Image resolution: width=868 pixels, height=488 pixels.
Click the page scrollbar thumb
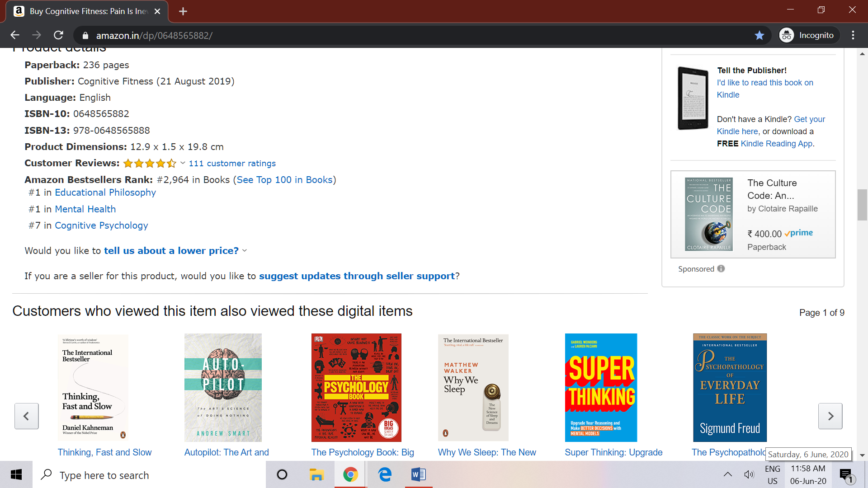862,205
